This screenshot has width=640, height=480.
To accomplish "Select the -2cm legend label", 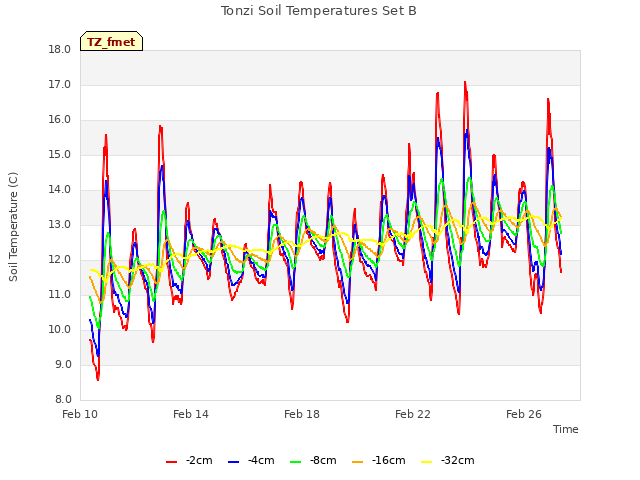I will click(x=199, y=460).
